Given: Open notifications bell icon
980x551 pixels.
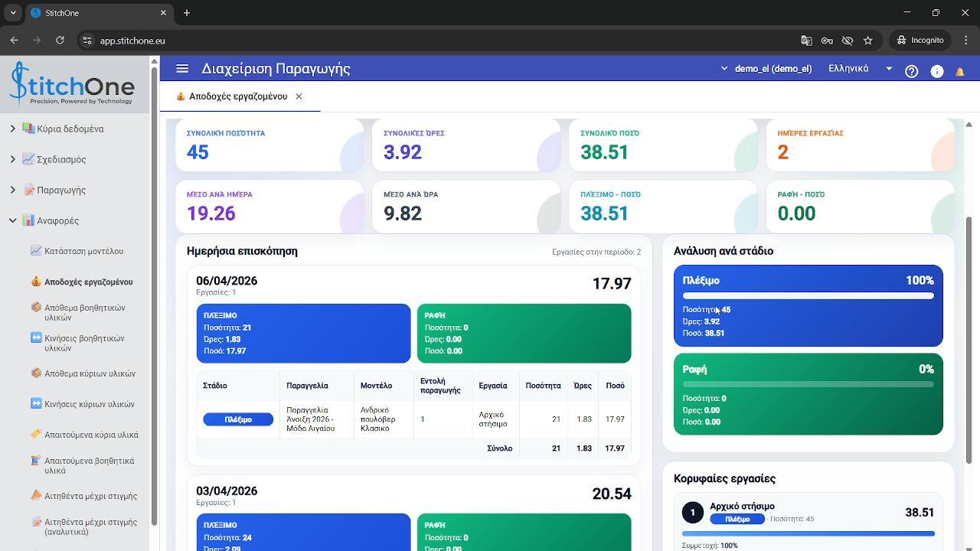Looking at the screenshot, I should click(x=960, y=71).
